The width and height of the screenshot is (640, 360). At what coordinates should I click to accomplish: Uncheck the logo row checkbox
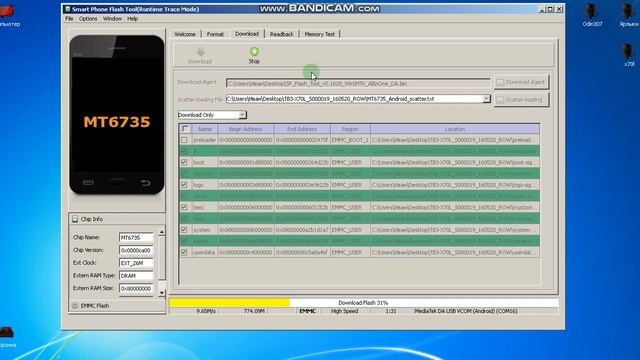click(184, 185)
